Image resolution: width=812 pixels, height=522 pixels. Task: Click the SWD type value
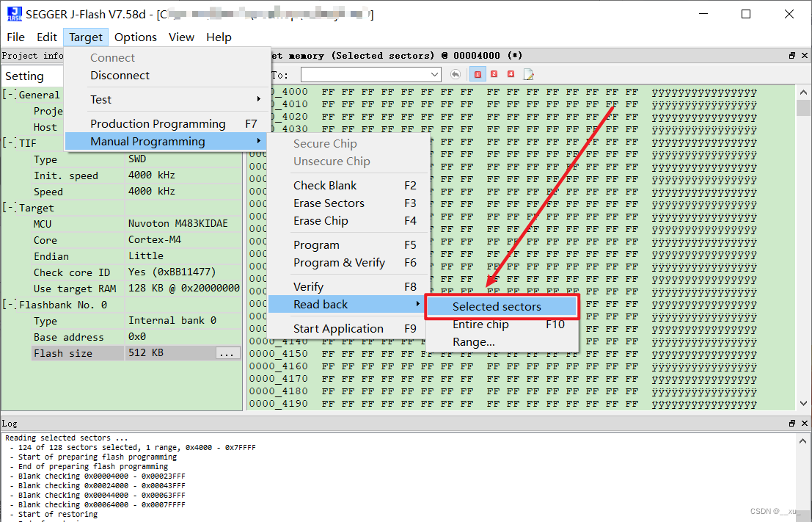click(137, 159)
